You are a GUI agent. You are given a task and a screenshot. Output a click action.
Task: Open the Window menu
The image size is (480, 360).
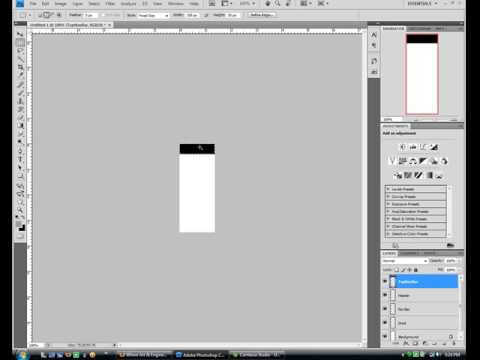click(176, 4)
